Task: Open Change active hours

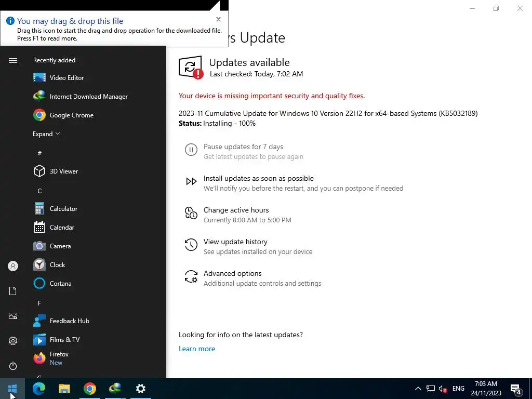Action: click(237, 215)
